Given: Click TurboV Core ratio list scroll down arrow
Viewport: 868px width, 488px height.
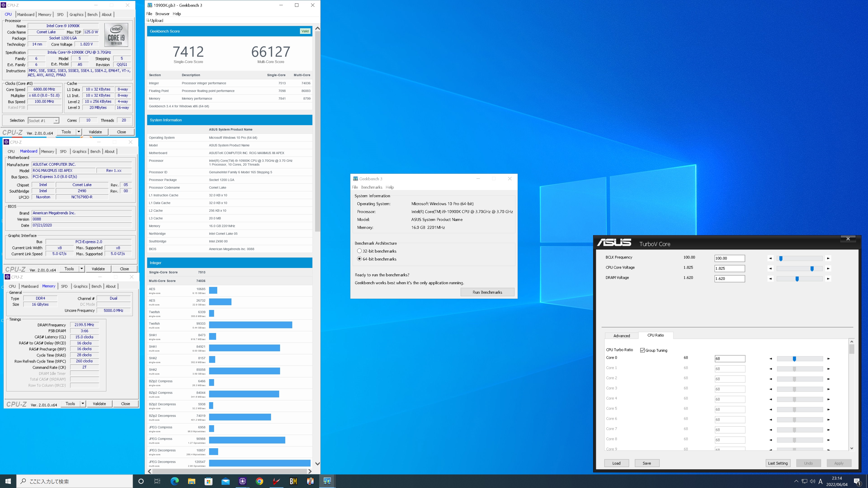Looking at the screenshot, I should (851, 448).
